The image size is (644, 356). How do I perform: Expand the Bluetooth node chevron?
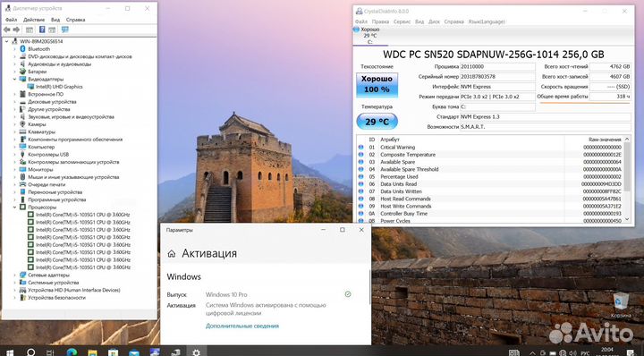click(x=15, y=49)
